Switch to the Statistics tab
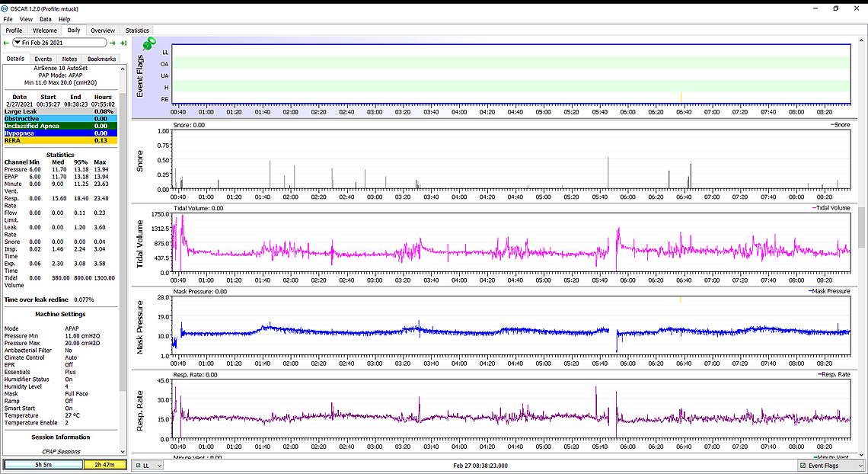This screenshot has width=868, height=474. [x=137, y=30]
